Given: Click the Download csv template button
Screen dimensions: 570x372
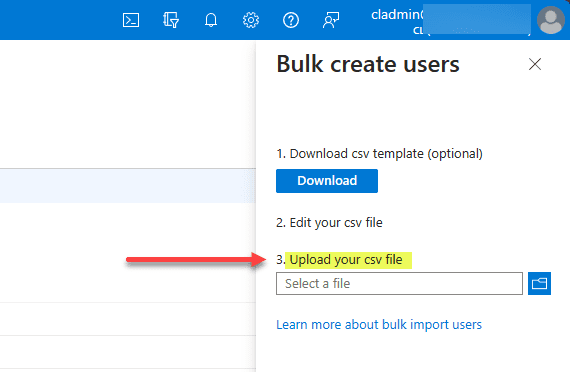Looking at the screenshot, I should (x=327, y=181).
